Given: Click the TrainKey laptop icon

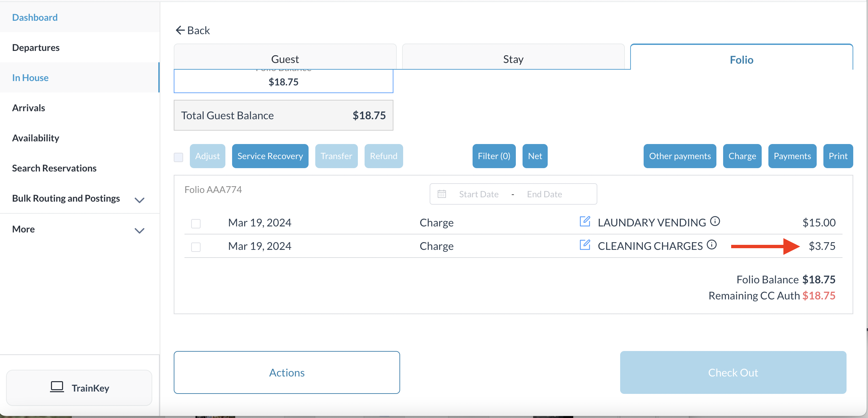Looking at the screenshot, I should pos(57,387).
